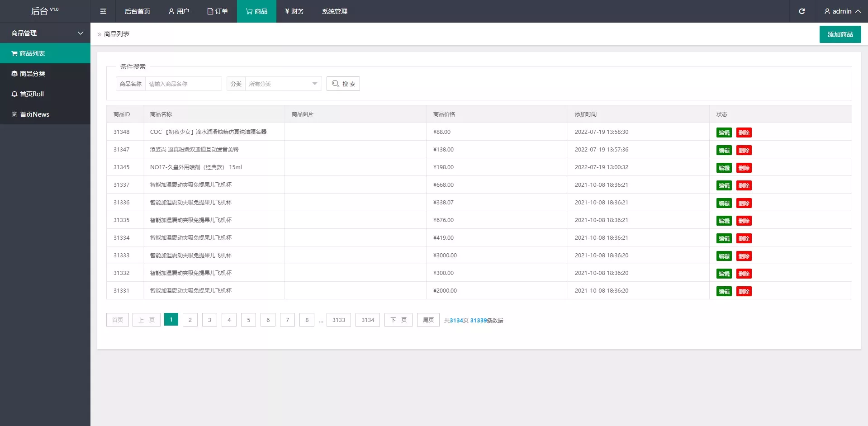Go to the 后台首页 tab

pos(137,11)
